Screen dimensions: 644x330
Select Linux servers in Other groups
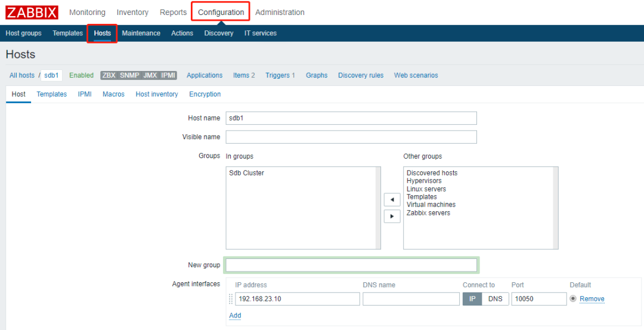426,189
